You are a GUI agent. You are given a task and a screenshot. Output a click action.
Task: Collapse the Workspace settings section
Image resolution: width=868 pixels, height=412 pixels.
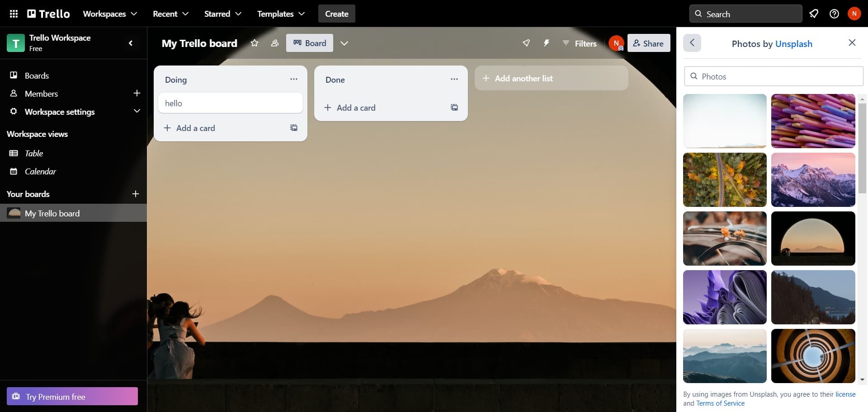coord(137,111)
